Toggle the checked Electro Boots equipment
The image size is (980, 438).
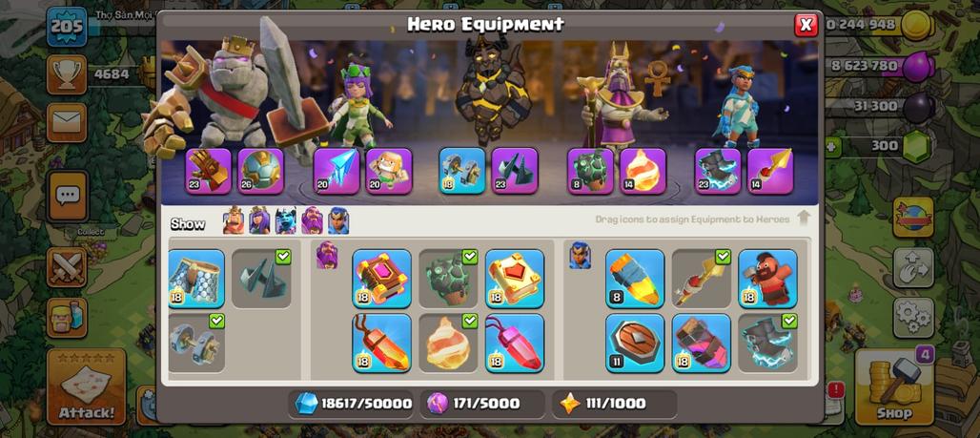click(767, 343)
